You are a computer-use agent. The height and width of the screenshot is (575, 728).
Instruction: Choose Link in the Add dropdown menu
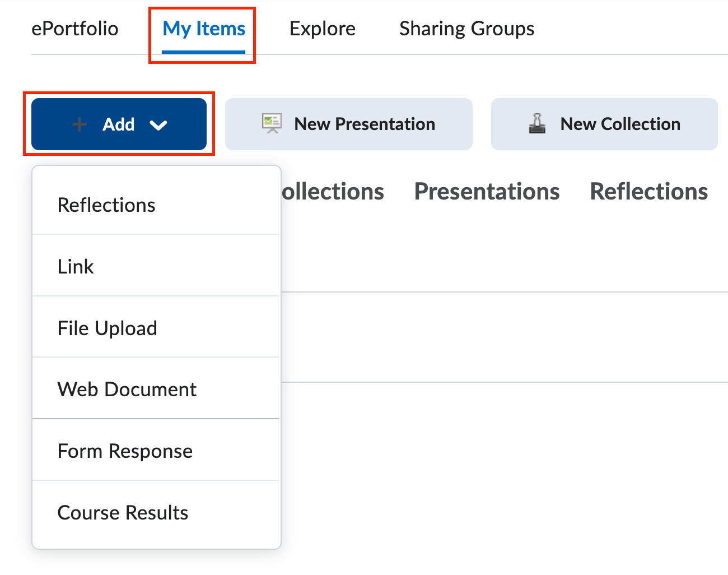75,266
